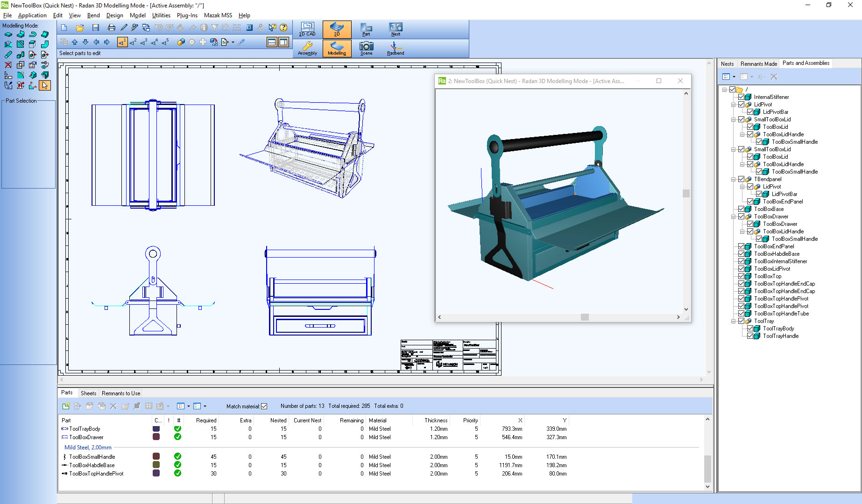Viewport: 862px width, 504px height.
Task: Click the ToolTrayBody color swatch
Action: tap(156, 429)
